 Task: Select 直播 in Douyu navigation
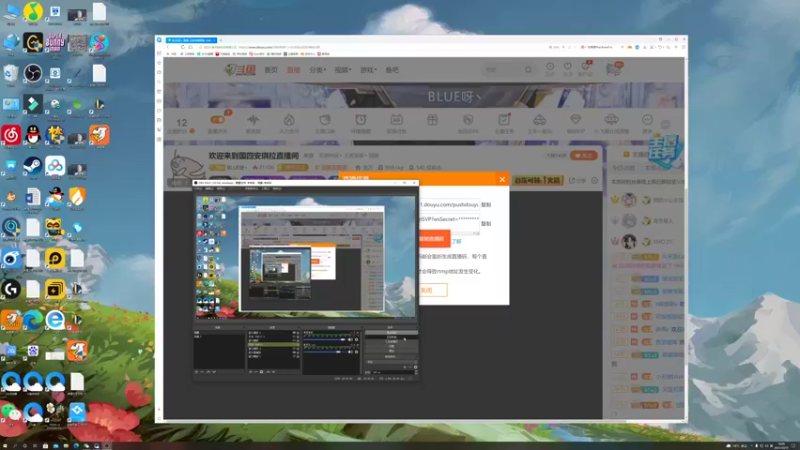[x=293, y=70]
